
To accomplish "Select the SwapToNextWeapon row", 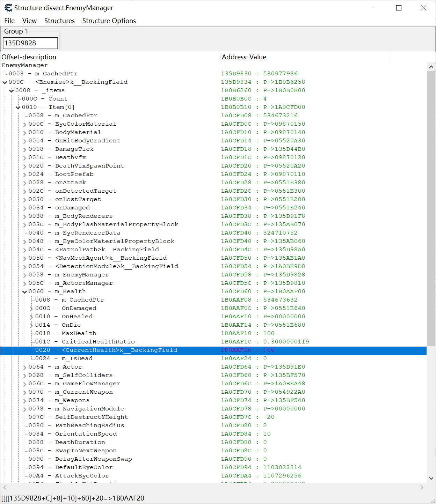I will pyautogui.click(x=213, y=451).
